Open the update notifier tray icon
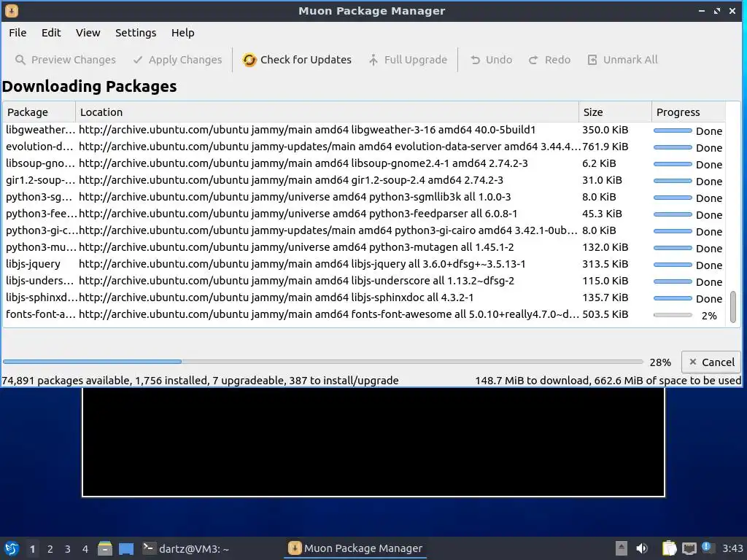747x560 pixels. [706, 547]
